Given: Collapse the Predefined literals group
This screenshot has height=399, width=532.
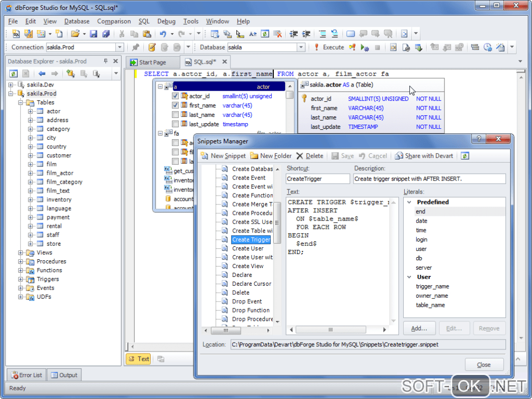Looking at the screenshot, I should [409, 202].
